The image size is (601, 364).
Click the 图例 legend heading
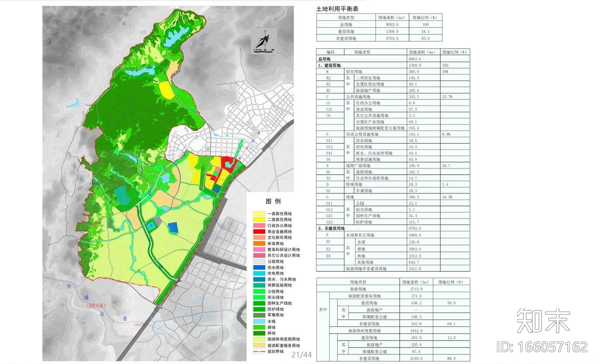click(273, 201)
